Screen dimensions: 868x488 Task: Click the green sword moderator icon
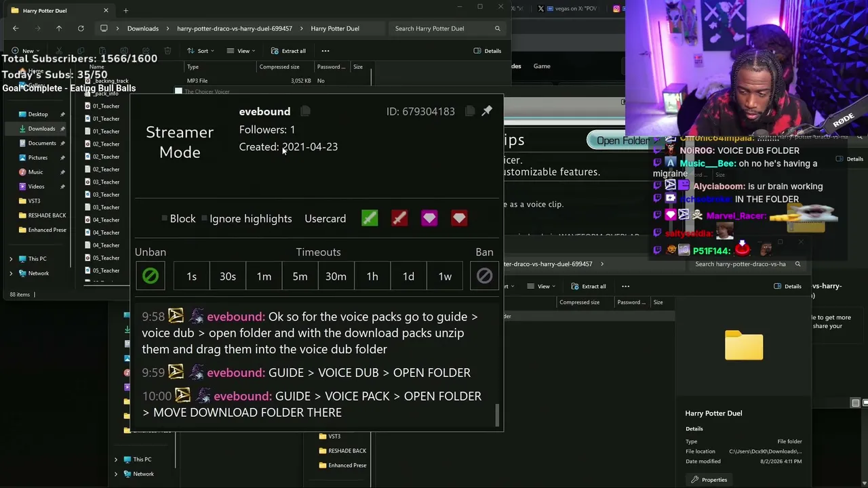[370, 218]
